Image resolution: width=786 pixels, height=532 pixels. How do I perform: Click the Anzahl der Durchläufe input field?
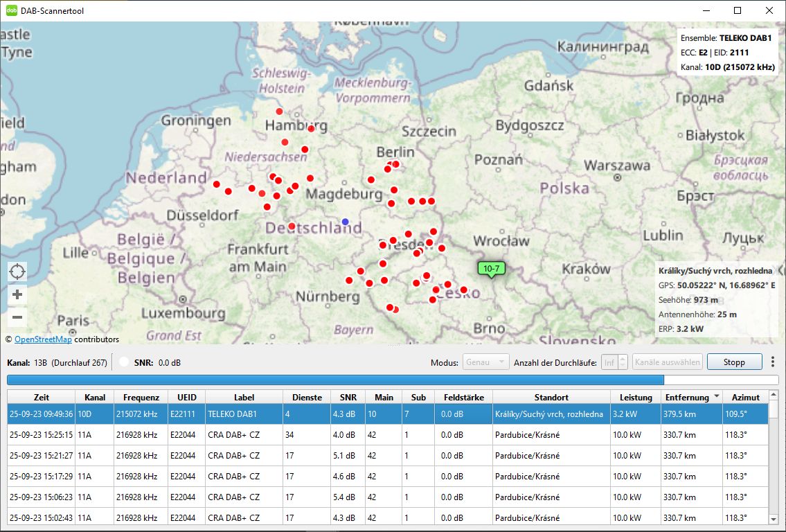608,362
